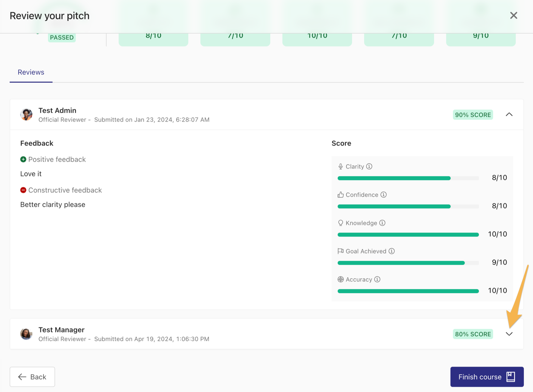Viewport: 533px width, 392px height.
Task: Show info tooltip for Goal Achieved
Action: tap(392, 251)
